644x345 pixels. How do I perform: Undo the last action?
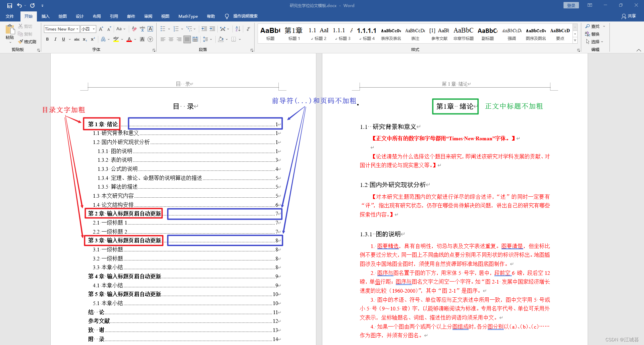[x=19, y=5]
